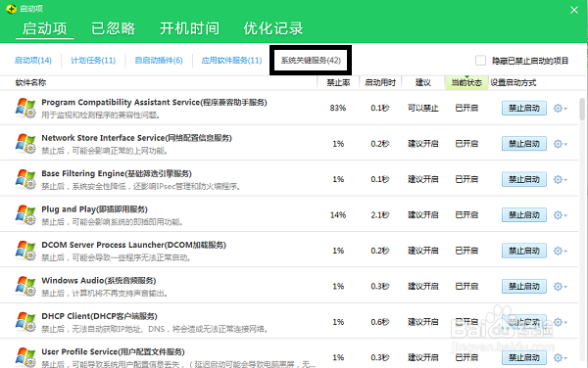The width and height of the screenshot is (588, 368).
Task: Switch to 已忽略 main tab
Action: point(114,28)
